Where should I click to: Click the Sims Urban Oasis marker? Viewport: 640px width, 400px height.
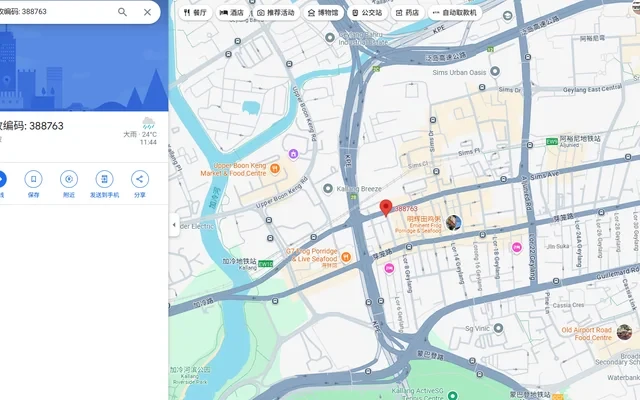coord(495,71)
